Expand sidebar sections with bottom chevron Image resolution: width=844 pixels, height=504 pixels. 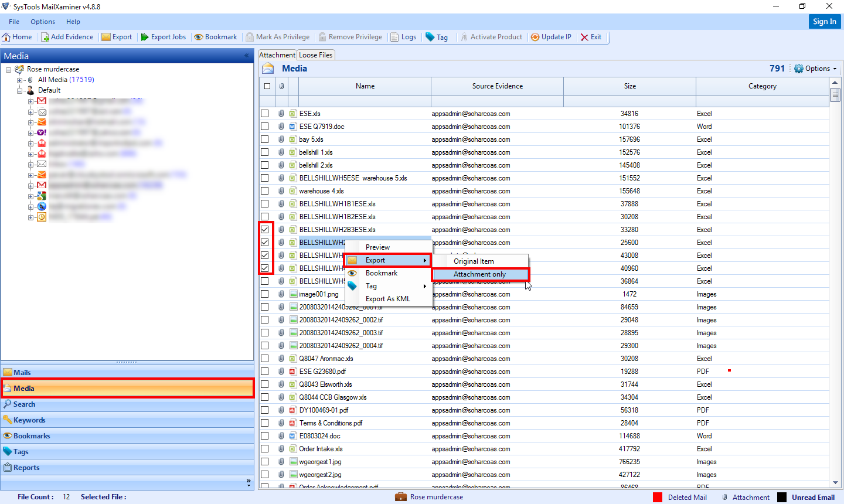click(249, 482)
